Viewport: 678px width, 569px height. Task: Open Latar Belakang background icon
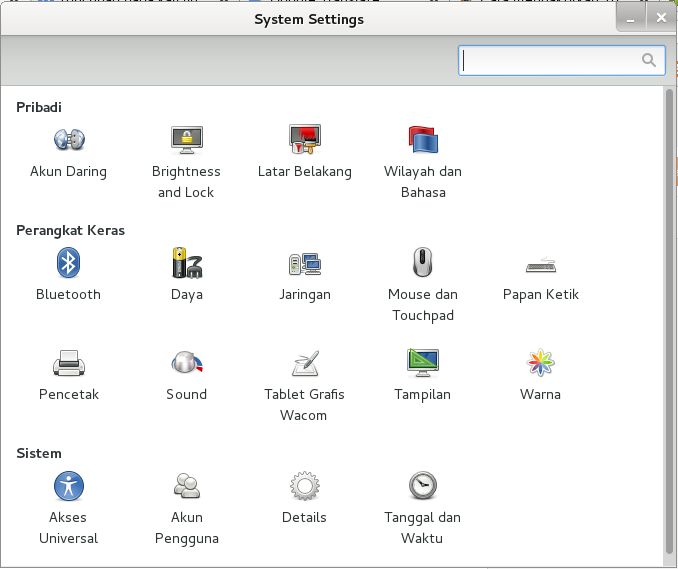305,139
